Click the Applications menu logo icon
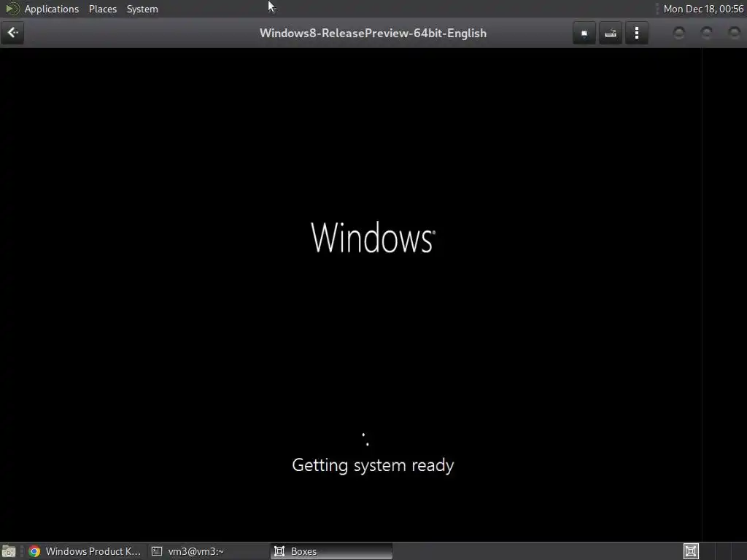 pyautogui.click(x=12, y=9)
